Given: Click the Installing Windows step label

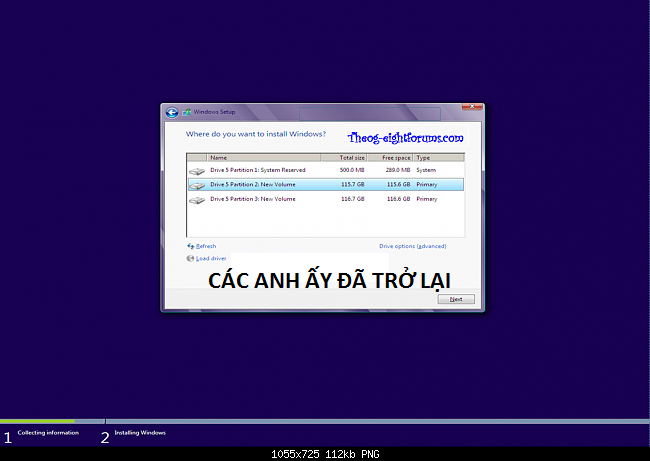Looking at the screenshot, I should click(140, 433).
